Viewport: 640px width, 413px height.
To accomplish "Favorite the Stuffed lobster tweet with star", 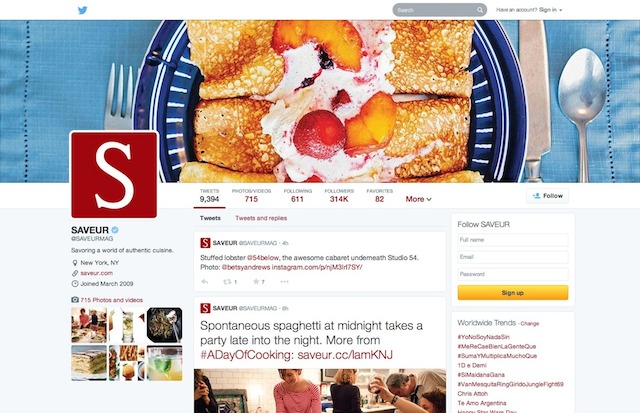I will [256, 282].
